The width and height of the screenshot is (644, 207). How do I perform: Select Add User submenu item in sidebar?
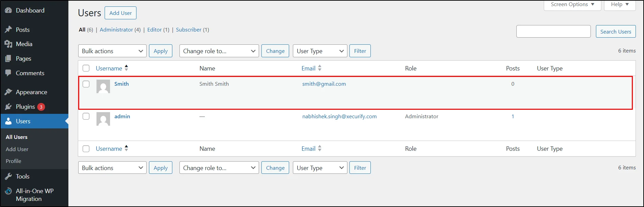pyautogui.click(x=17, y=149)
